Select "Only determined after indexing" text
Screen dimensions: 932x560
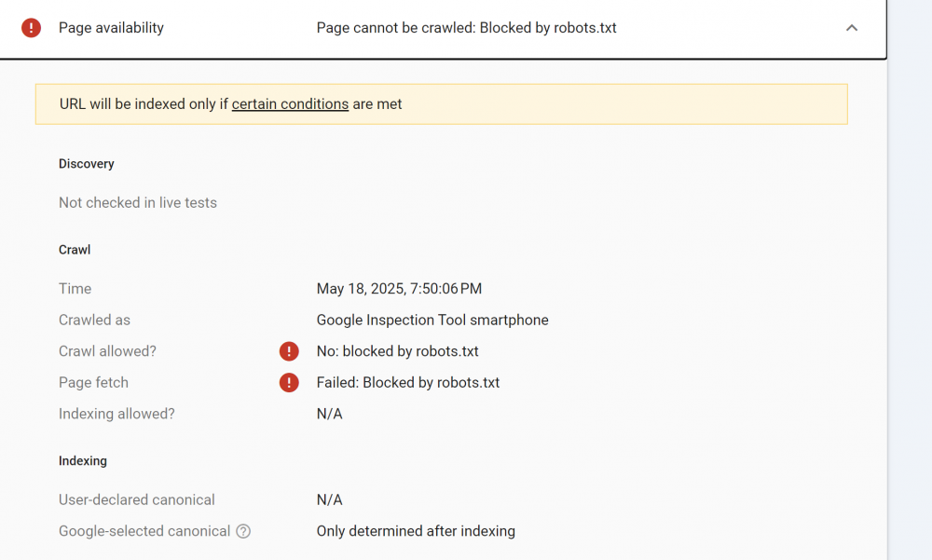pyautogui.click(x=416, y=531)
